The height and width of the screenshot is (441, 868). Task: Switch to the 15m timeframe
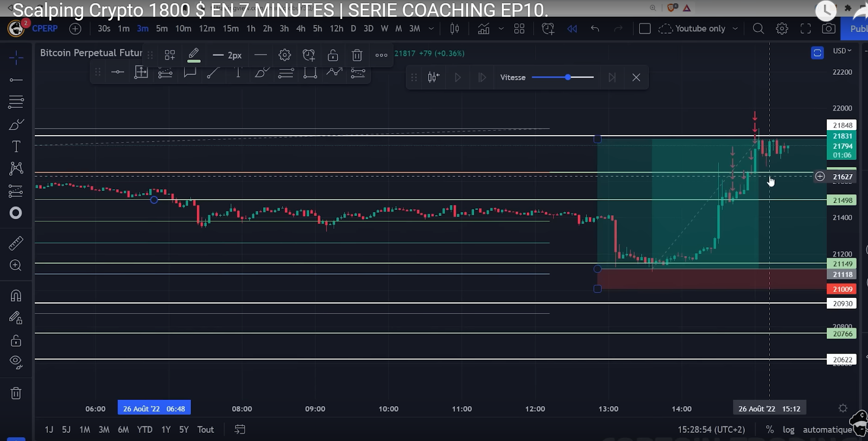click(231, 29)
